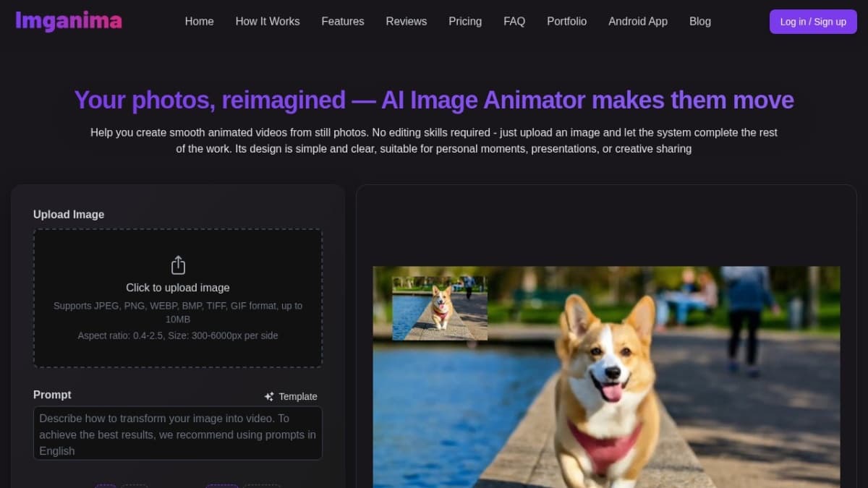Select 'How It Works' in the navigation bar
This screenshot has height=488, width=868.
pos(267,22)
